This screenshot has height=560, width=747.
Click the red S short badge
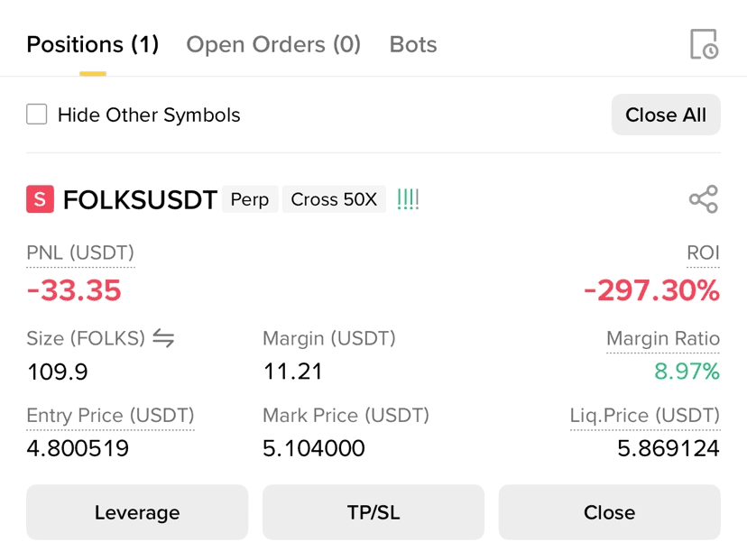40,199
